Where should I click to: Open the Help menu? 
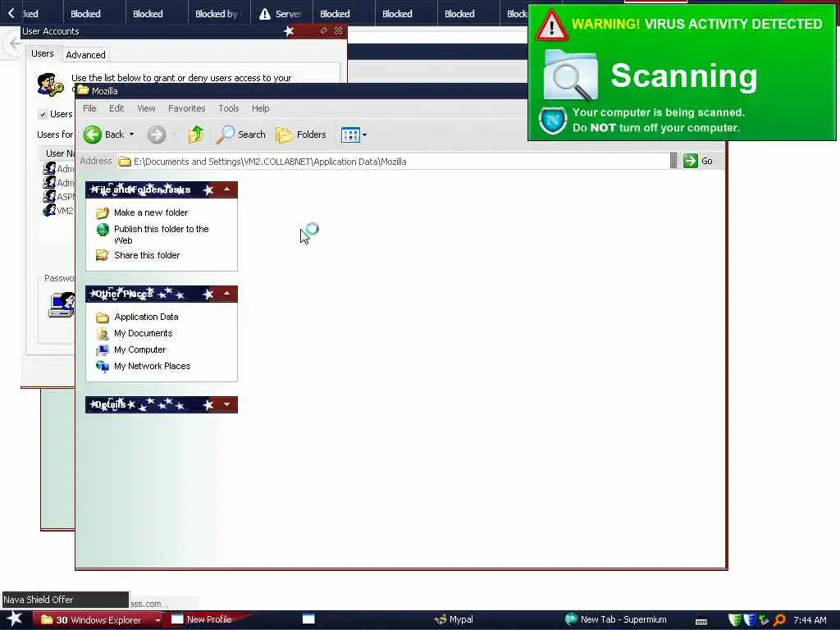click(260, 108)
